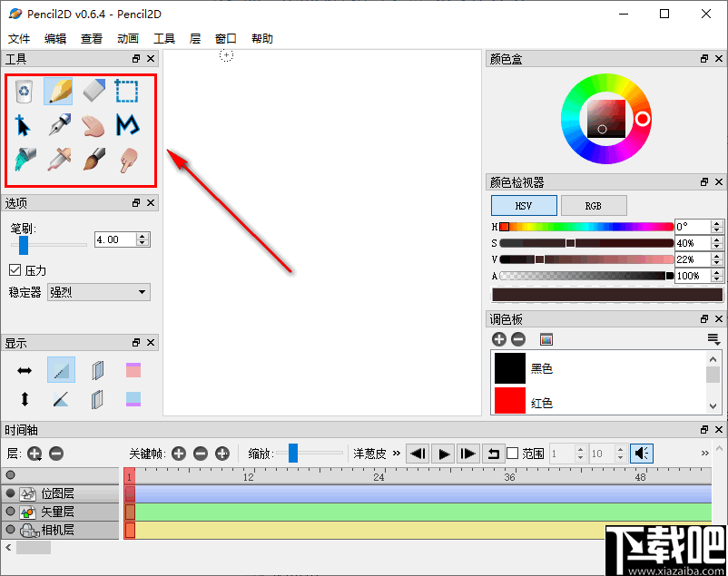Switch color inspector to RGB
This screenshot has height=576, width=728.
click(x=594, y=205)
